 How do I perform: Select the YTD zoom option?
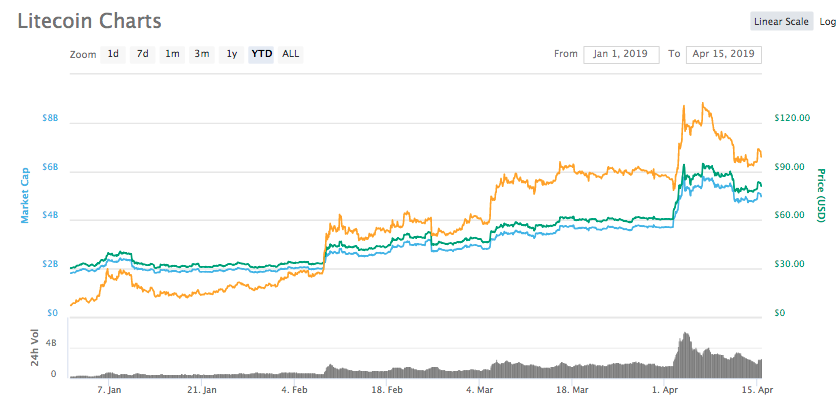[262, 54]
